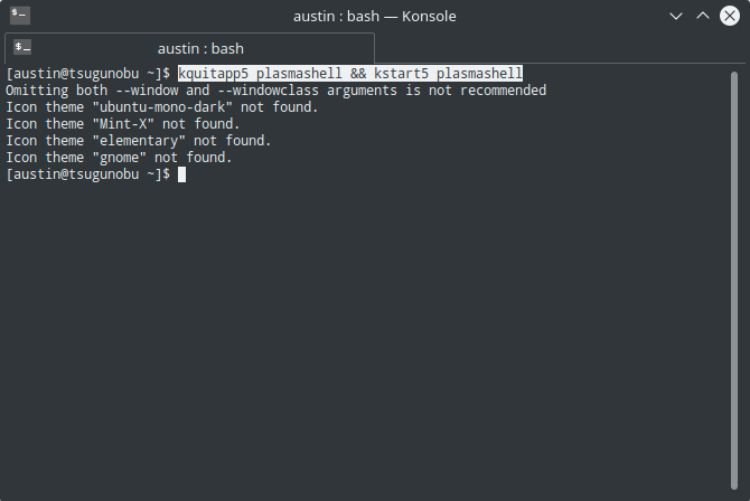Click the 'elementary' icon theme message
The width and height of the screenshot is (750, 501).
(138, 141)
